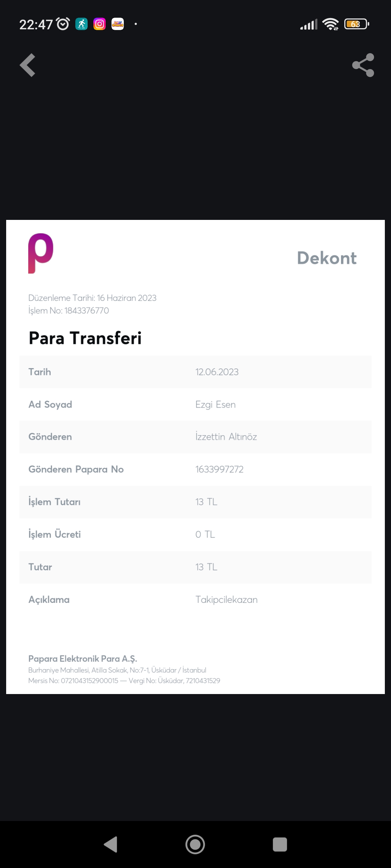Tap the Android back triangle button
This screenshot has width=391, height=868.
click(111, 844)
